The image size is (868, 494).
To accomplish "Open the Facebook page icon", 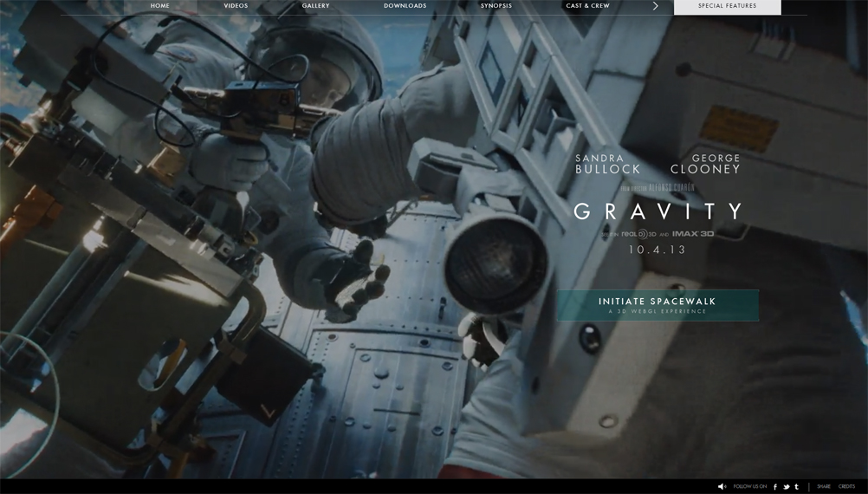I will [x=775, y=487].
